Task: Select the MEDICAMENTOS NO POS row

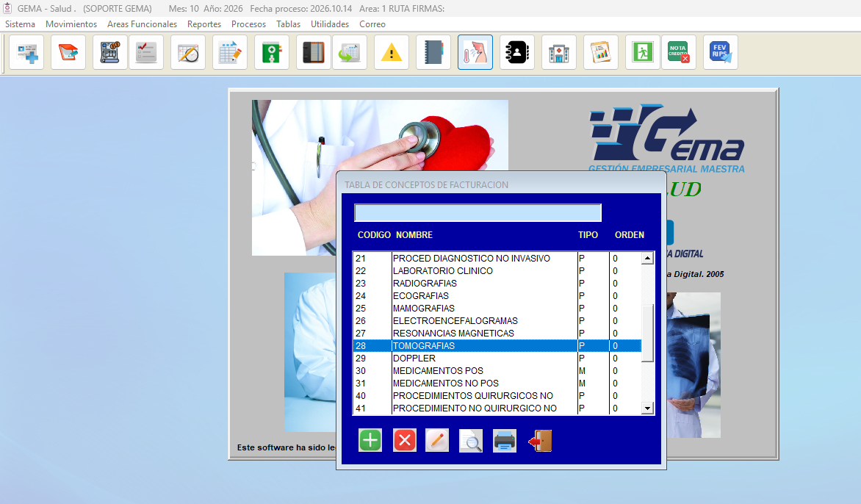Action: [x=497, y=384]
